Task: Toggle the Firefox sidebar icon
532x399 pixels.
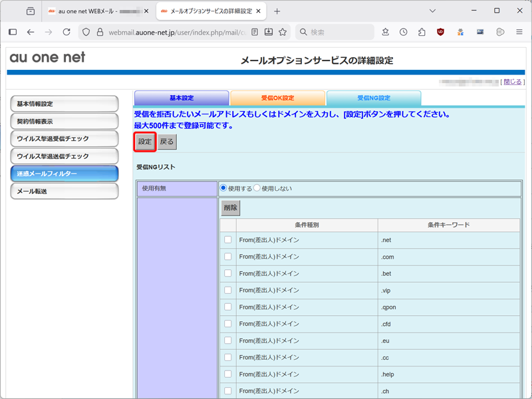Action: (13, 32)
